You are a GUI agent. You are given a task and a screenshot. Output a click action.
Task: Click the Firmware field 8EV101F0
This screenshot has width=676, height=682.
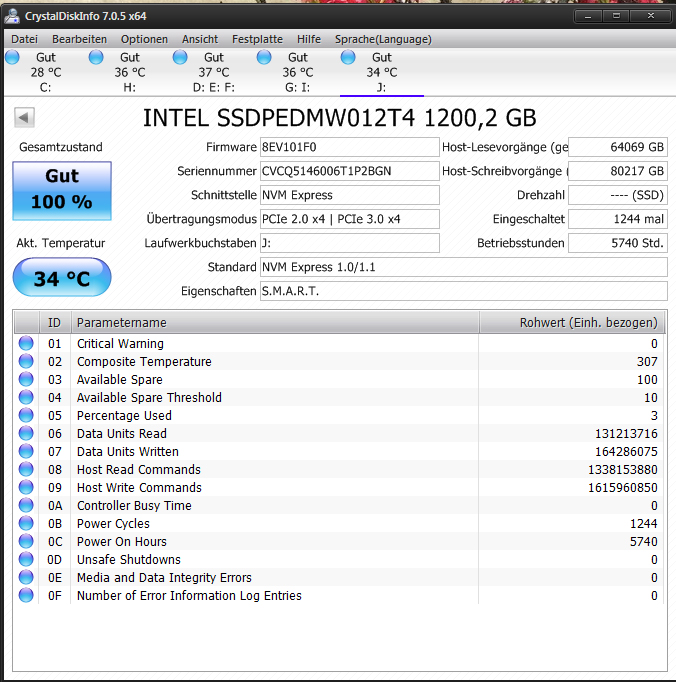[x=350, y=147]
